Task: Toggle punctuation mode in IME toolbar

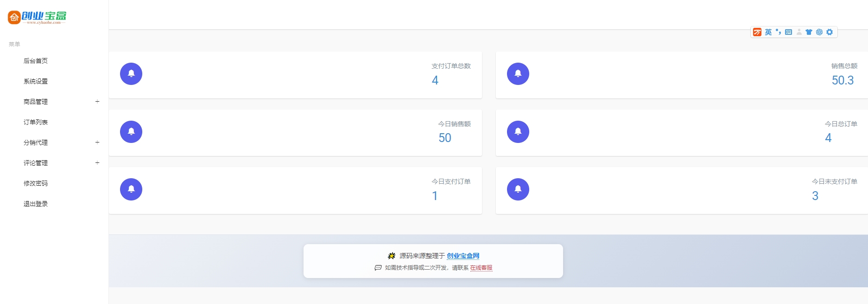Action: tap(779, 32)
